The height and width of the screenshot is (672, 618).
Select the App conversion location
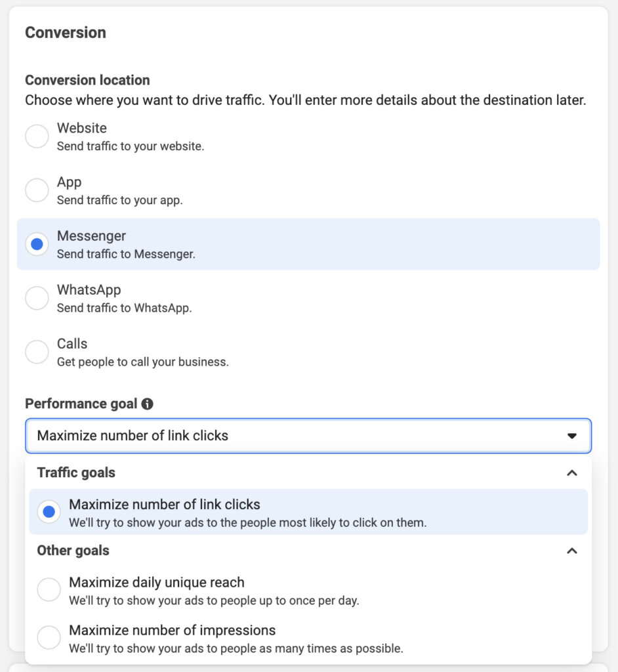(37, 190)
